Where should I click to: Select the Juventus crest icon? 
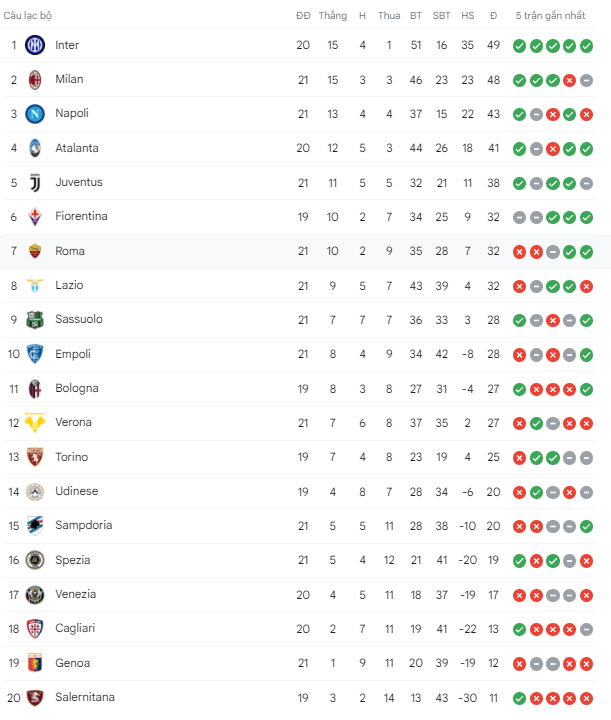click(35, 183)
